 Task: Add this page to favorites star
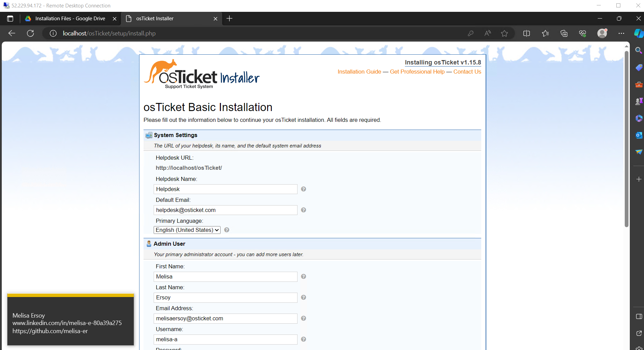(x=504, y=33)
